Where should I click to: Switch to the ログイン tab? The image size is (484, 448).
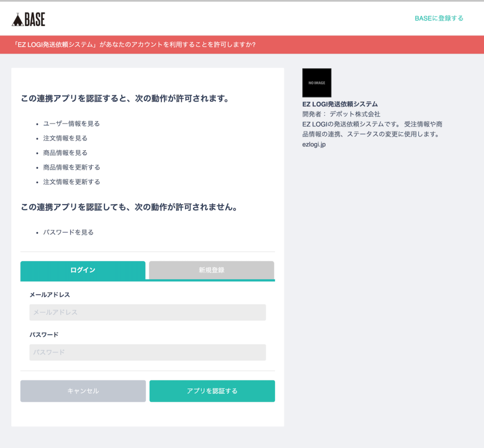(x=83, y=270)
